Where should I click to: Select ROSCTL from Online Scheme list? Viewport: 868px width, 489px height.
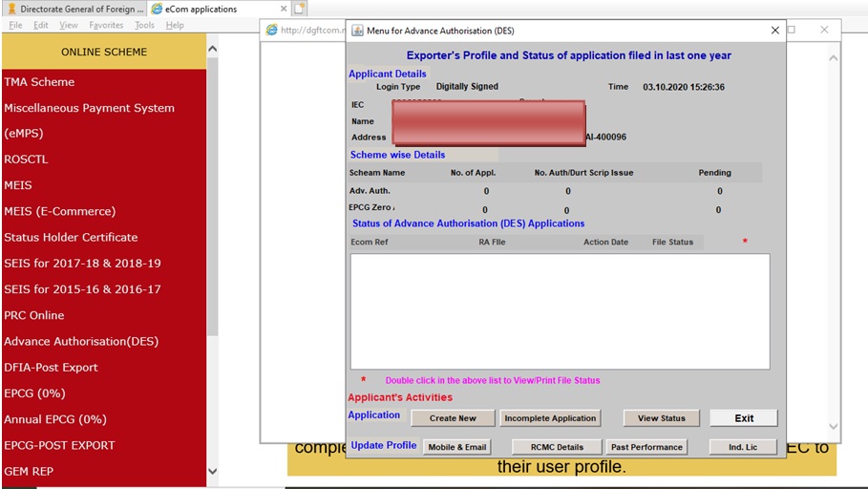coord(26,159)
